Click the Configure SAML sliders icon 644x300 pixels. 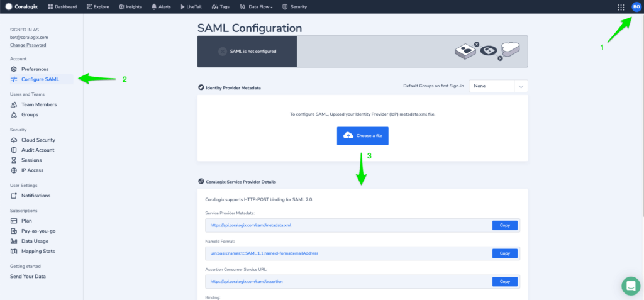pyautogui.click(x=14, y=79)
